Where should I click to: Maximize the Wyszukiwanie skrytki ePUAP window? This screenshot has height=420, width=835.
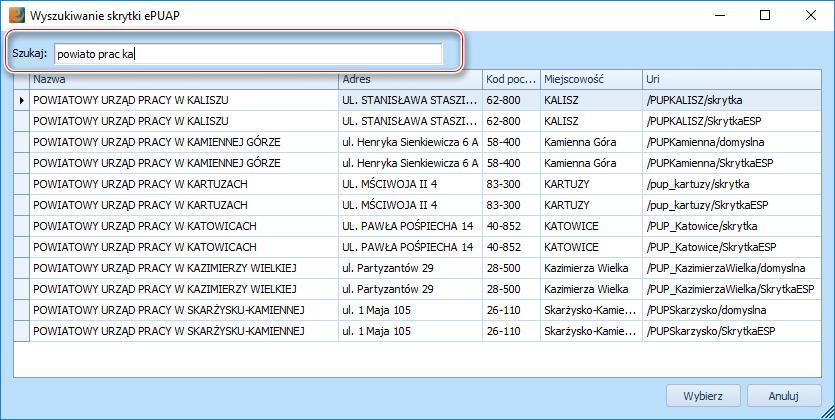pos(765,15)
